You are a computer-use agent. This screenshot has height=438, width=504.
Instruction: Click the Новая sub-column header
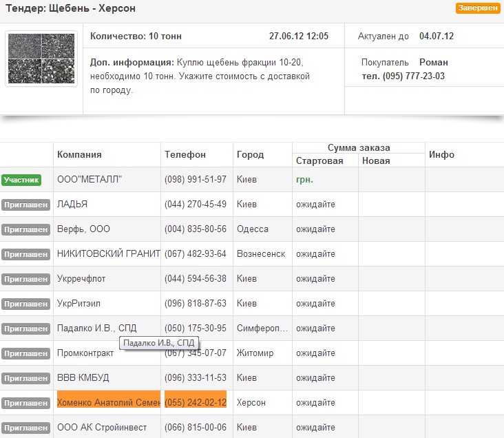tap(376, 161)
